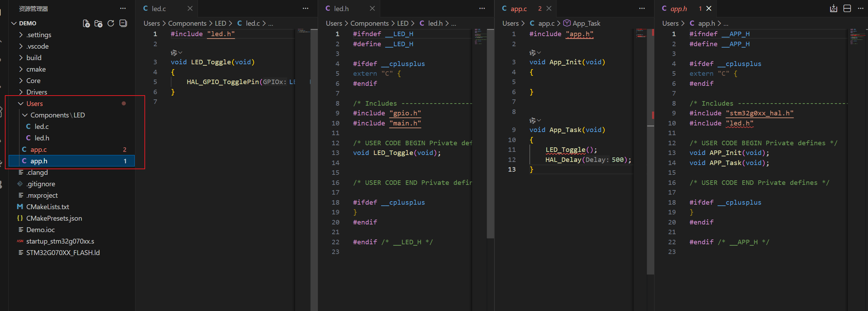
Task: Click App_Task in the app.c breadcrumb
Action: (586, 23)
